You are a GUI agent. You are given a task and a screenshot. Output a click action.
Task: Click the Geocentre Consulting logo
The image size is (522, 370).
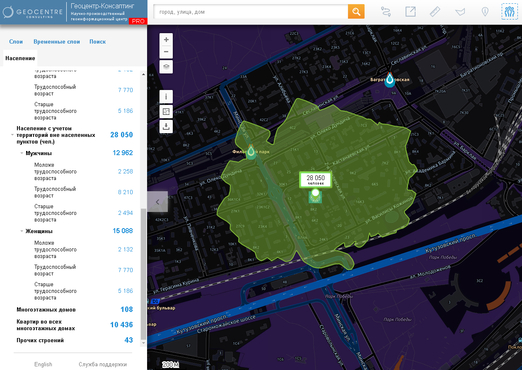point(33,12)
